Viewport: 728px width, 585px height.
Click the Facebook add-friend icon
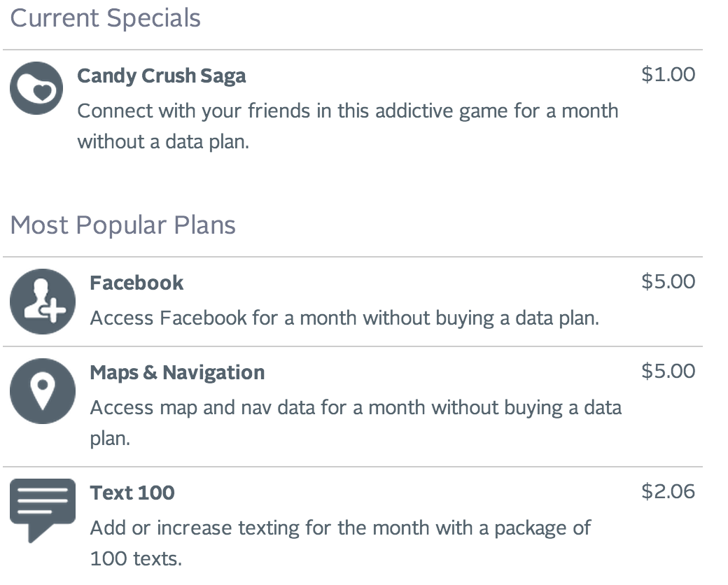click(x=42, y=302)
